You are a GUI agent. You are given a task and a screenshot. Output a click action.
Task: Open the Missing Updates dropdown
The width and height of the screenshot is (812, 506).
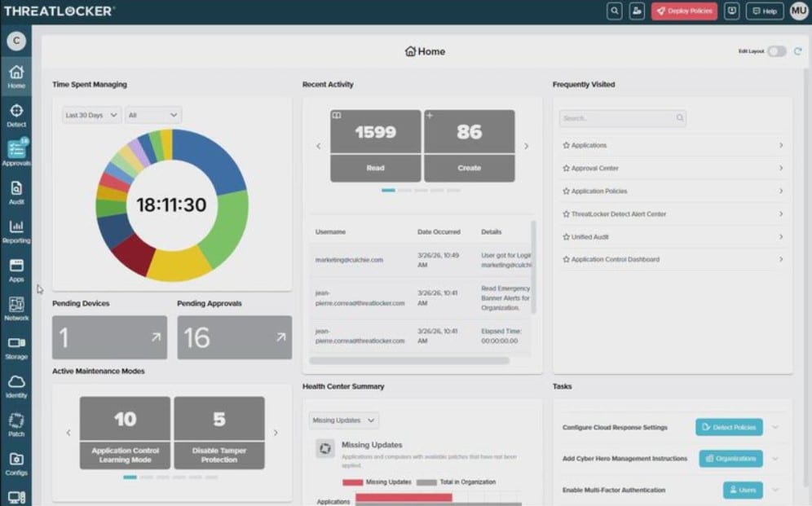pos(344,420)
